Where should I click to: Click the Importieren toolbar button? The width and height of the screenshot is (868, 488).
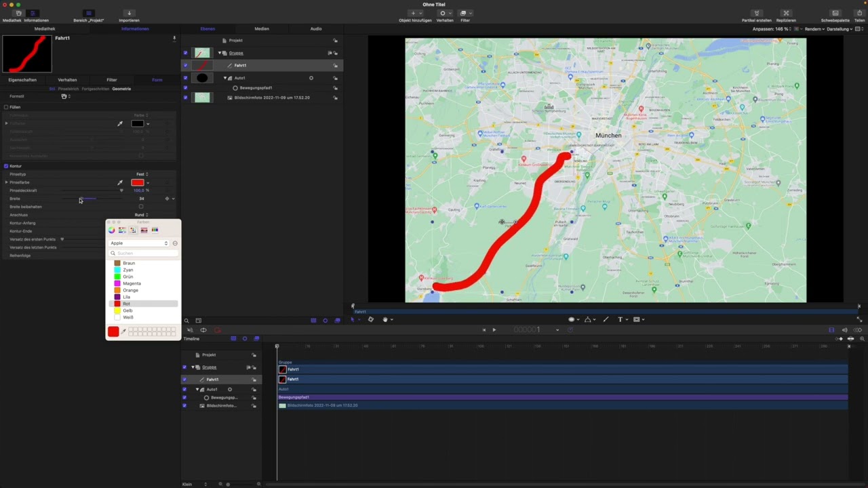pyautogui.click(x=129, y=13)
